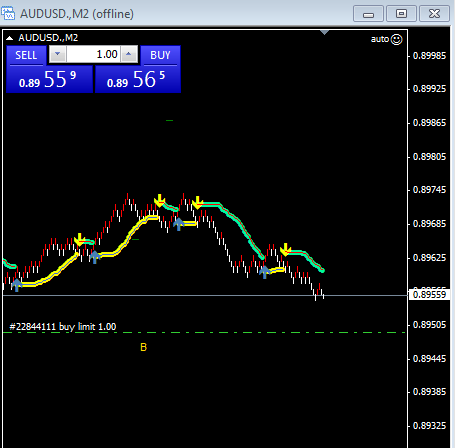Image resolution: width=455 pixels, height=448 pixels.
Task: Click the rightmost yellow down arrow signal
Action: 285,249
